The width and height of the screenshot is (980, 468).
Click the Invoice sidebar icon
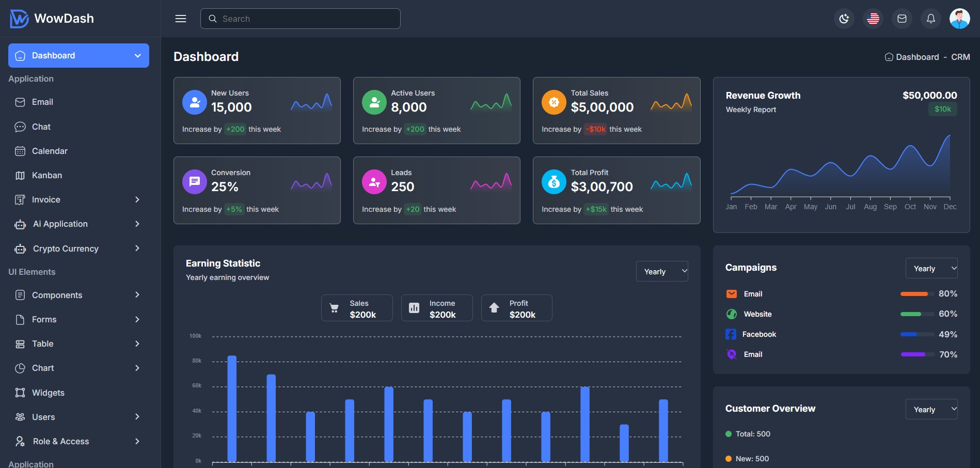click(x=20, y=199)
